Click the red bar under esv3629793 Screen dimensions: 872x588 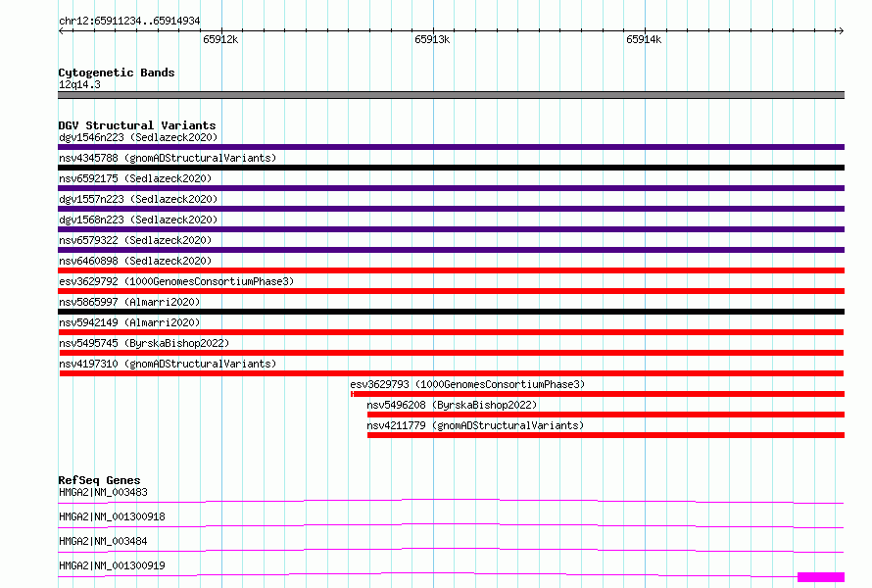(x=598, y=394)
